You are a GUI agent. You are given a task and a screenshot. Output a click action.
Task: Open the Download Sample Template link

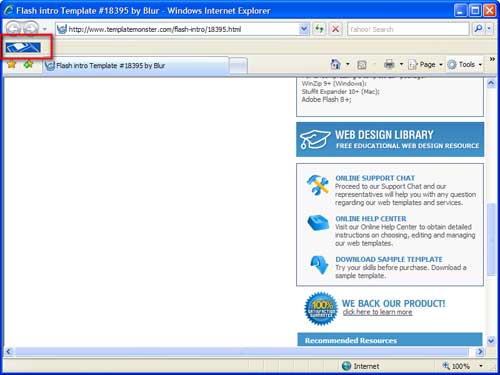389,259
